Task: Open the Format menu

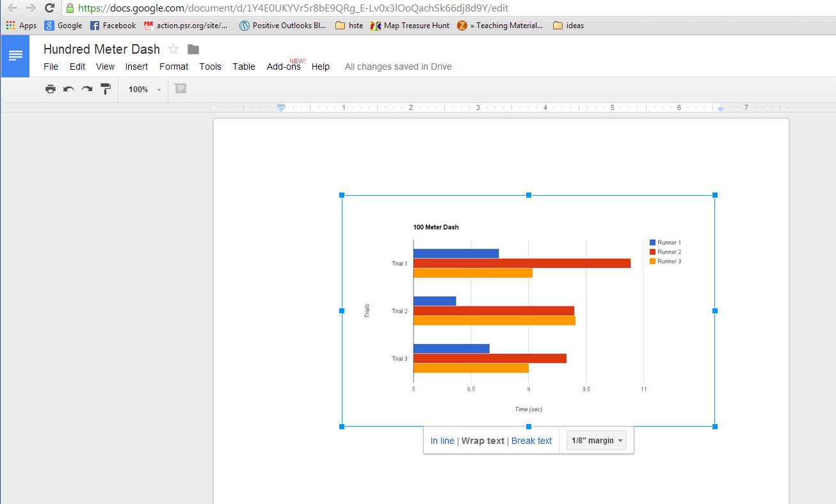Action: pyautogui.click(x=174, y=67)
